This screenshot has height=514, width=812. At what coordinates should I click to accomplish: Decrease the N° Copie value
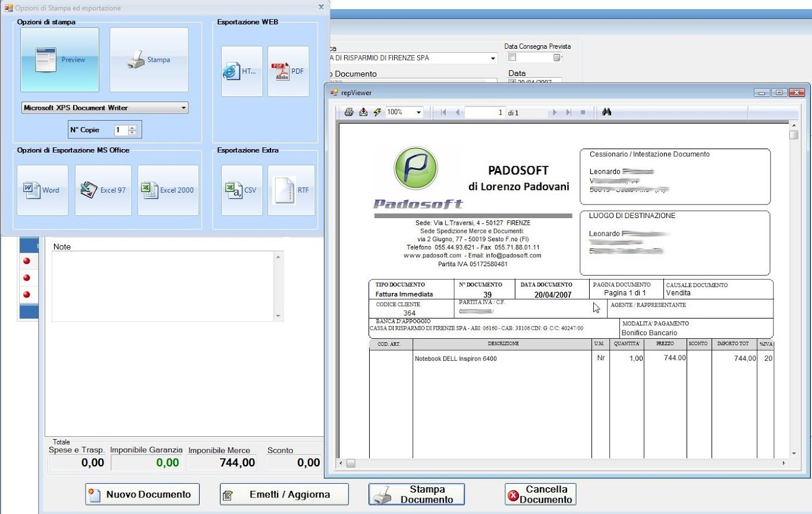pos(133,133)
